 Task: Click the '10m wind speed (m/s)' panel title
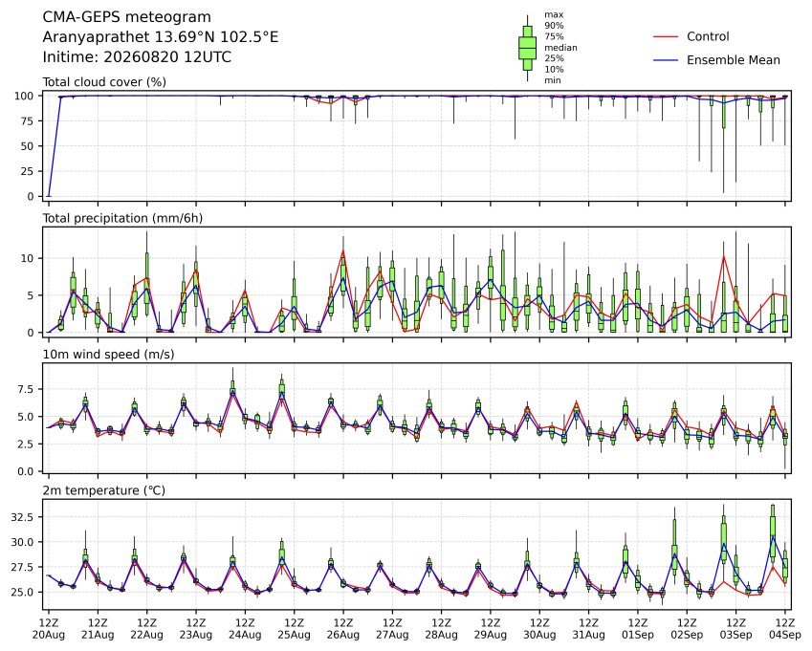click(x=108, y=355)
